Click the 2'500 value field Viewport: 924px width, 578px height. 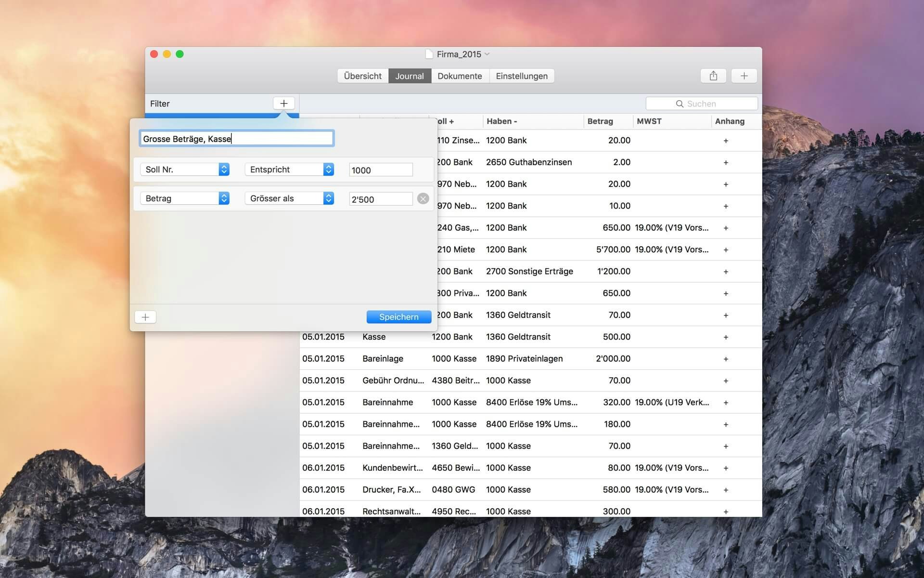pos(380,199)
